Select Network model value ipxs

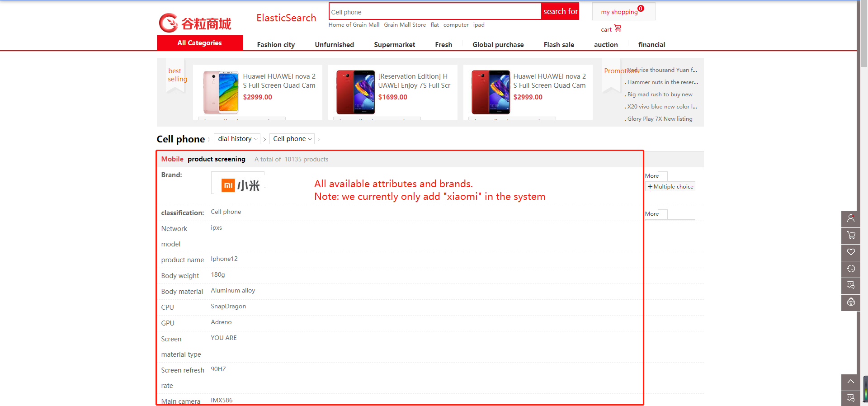click(x=216, y=228)
